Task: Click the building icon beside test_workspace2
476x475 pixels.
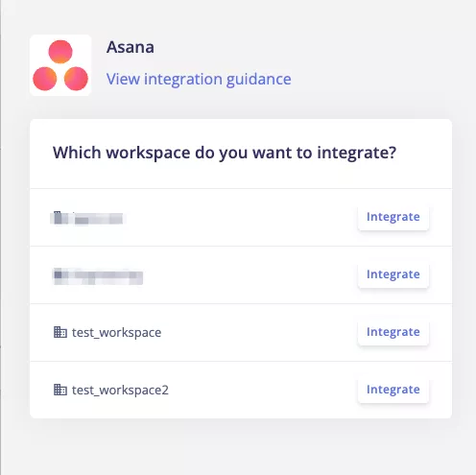Action: [x=60, y=390]
